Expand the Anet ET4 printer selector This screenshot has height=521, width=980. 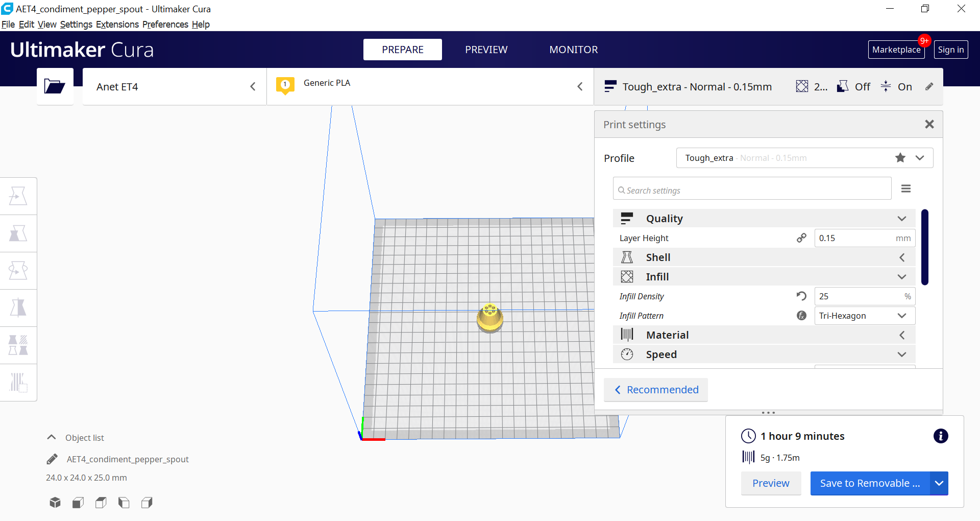[174, 87]
